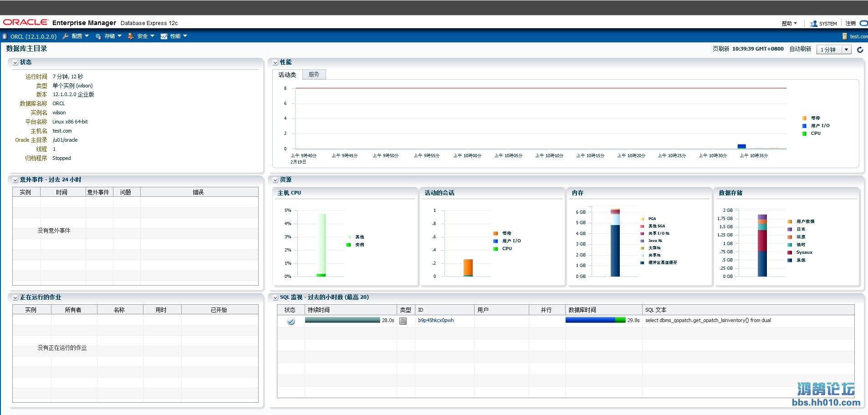Click the 持续时间 28.0s progress bar
The width and height of the screenshot is (868, 415).
(x=342, y=320)
